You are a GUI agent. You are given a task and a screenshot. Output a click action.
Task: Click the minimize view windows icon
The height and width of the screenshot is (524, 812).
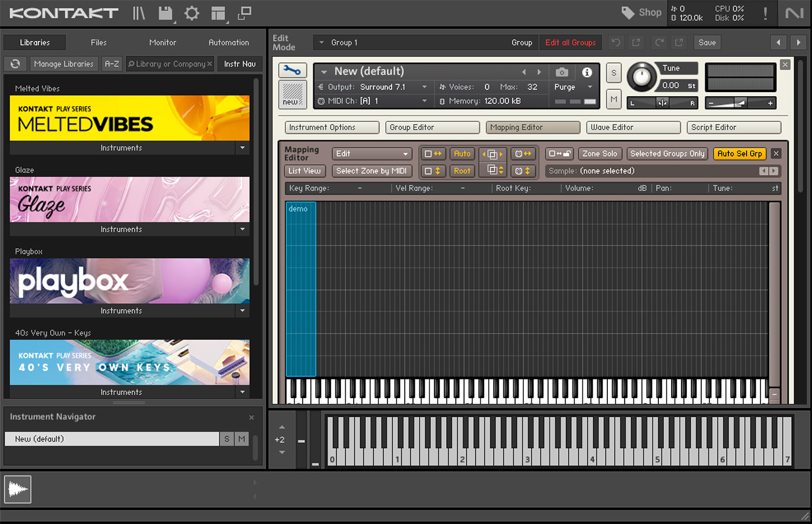tap(245, 13)
